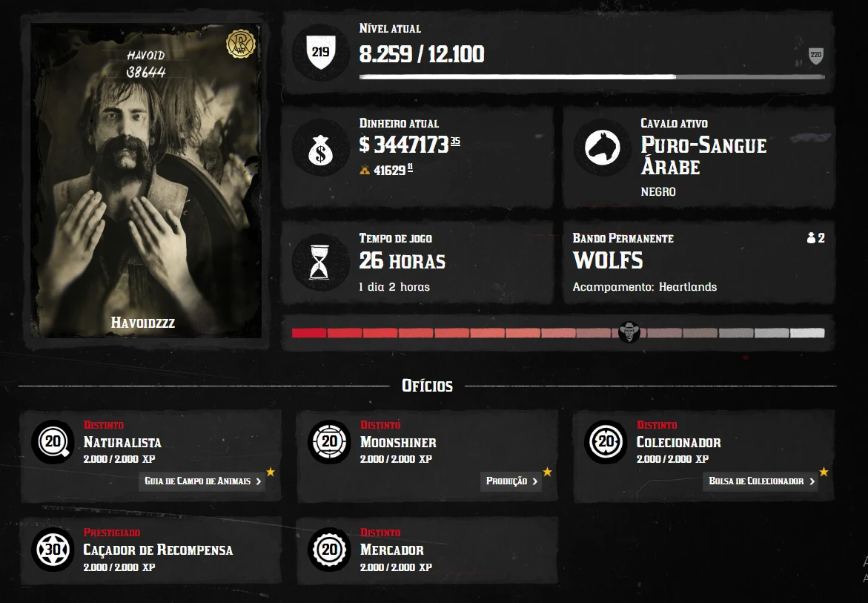Viewport: 868px width, 603px height.
Task: Click the hourglass play time icon
Action: [x=319, y=261]
